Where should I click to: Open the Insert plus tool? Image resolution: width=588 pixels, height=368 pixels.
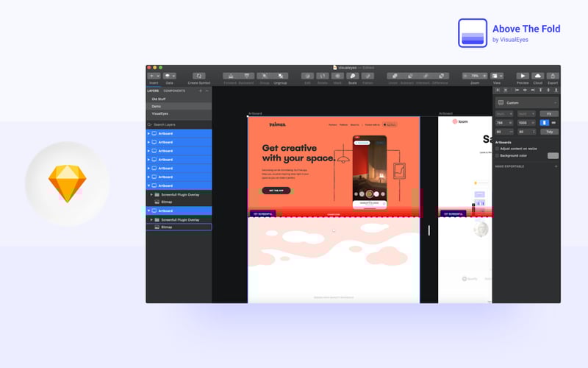[x=152, y=76]
